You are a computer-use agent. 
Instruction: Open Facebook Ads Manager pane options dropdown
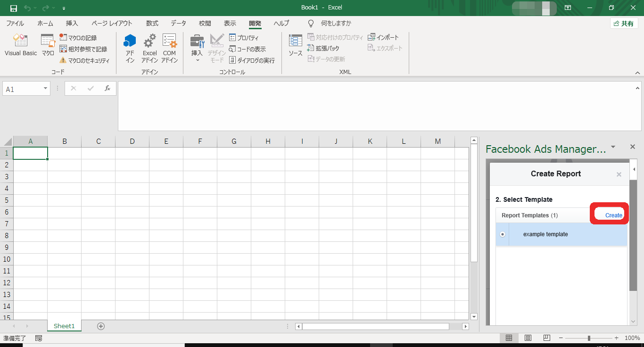[x=613, y=147]
